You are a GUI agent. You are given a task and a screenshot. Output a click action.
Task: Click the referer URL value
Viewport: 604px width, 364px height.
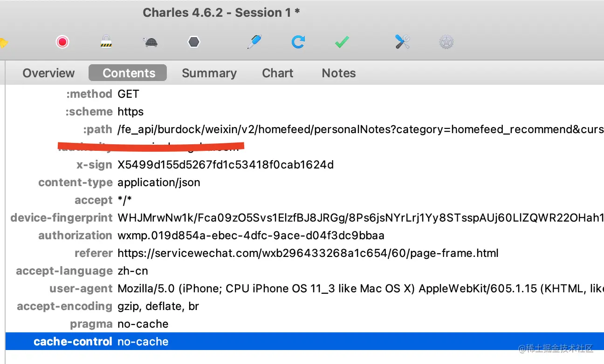308,253
